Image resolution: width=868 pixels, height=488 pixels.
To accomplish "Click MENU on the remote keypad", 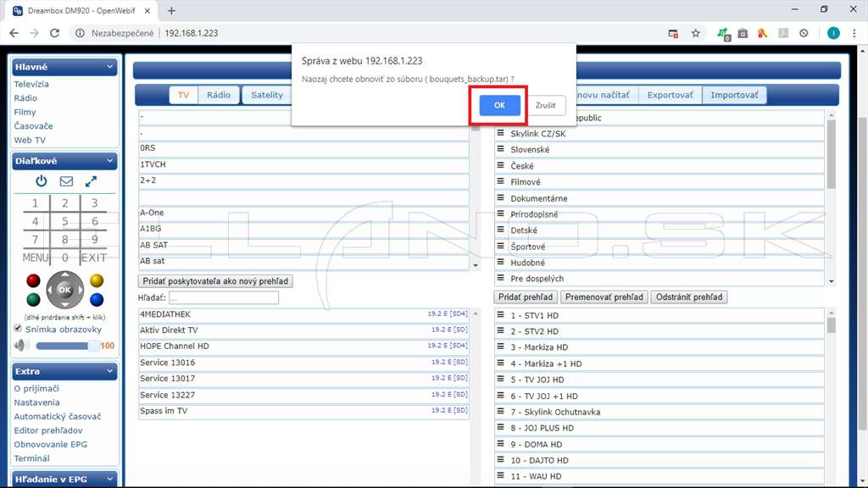I will (x=36, y=258).
